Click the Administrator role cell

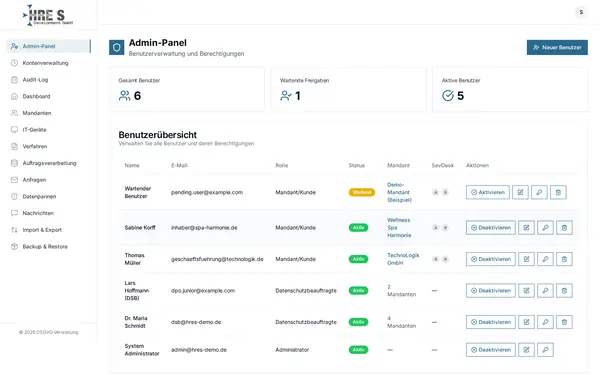pos(292,350)
